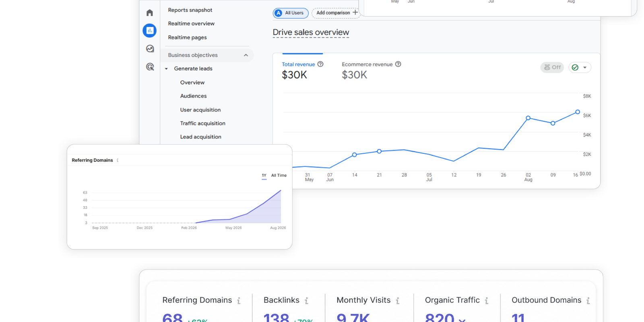Open the blue Reports icon in the sidebar
The height and width of the screenshot is (322, 644).
[150, 31]
